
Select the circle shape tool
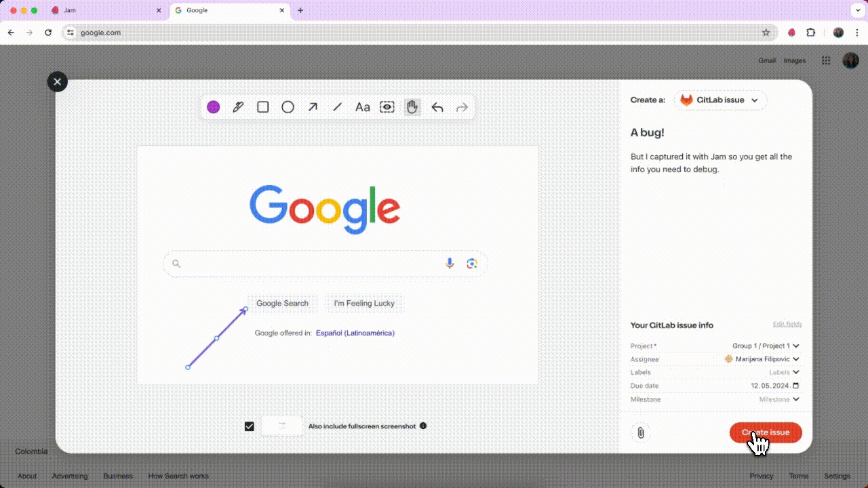click(x=288, y=107)
